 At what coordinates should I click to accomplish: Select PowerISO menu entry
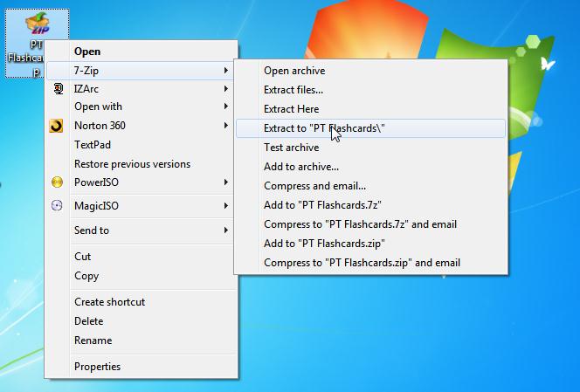tap(141, 182)
